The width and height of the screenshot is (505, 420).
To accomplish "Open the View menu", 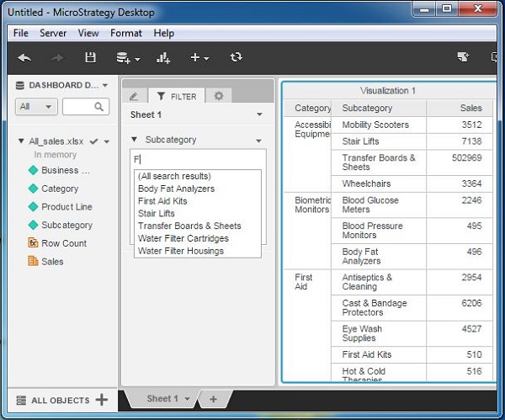I will coord(88,33).
